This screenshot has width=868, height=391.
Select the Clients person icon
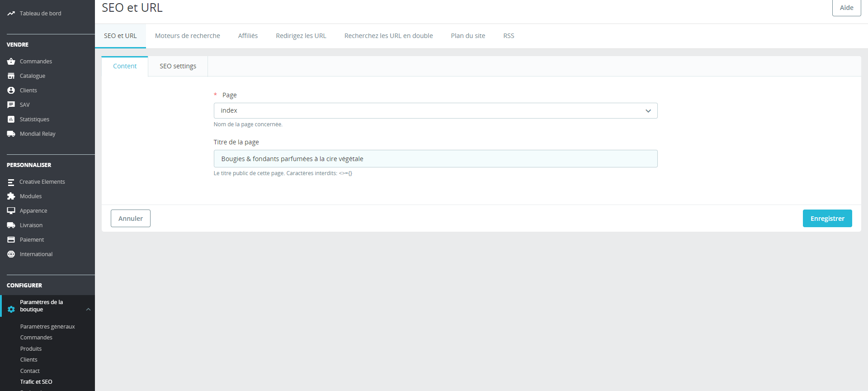[11, 91]
